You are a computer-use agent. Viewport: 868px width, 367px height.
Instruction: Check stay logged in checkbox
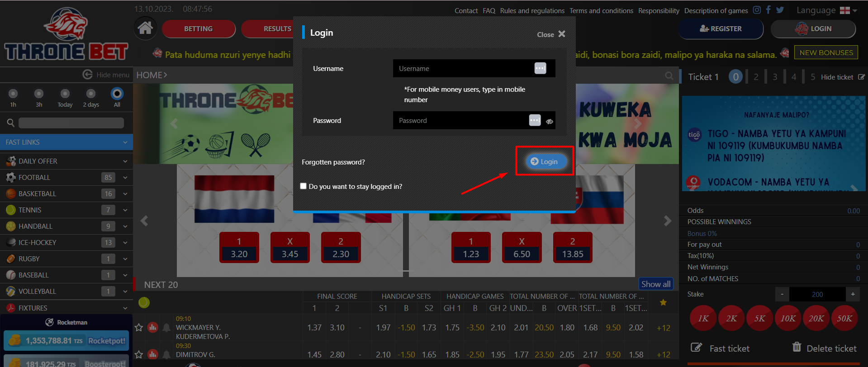(303, 186)
